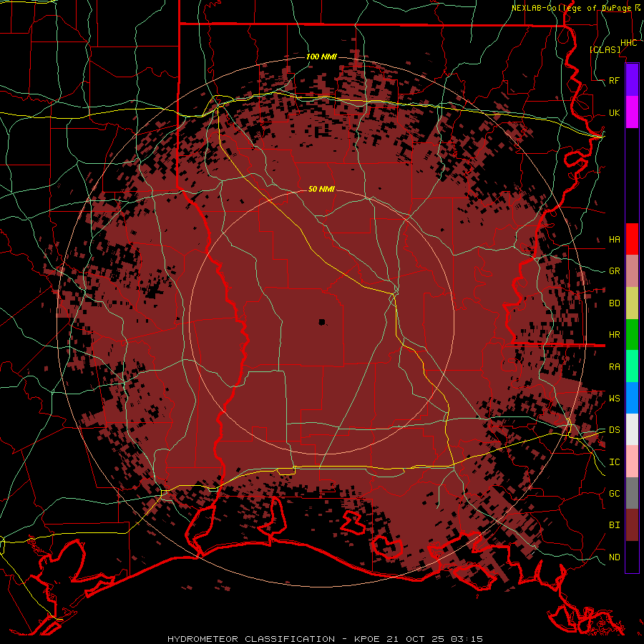Image resolution: width=644 pixels, height=644 pixels.
Task: Click the ND legend label
Action: [x=615, y=557]
